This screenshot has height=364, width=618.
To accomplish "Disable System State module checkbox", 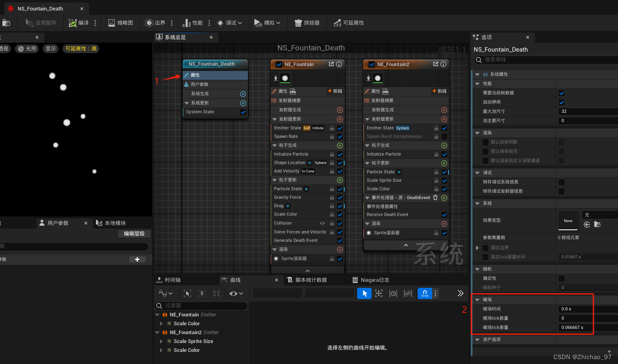I will pos(243,112).
